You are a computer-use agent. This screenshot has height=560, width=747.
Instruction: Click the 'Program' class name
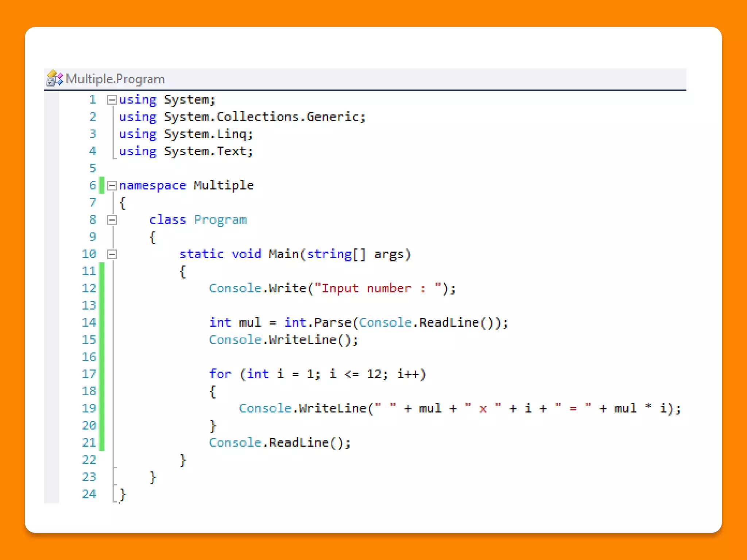point(220,220)
